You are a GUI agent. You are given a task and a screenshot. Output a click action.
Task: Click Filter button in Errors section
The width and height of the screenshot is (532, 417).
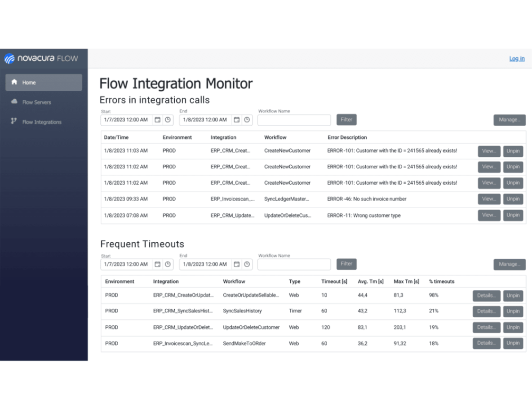coord(346,120)
